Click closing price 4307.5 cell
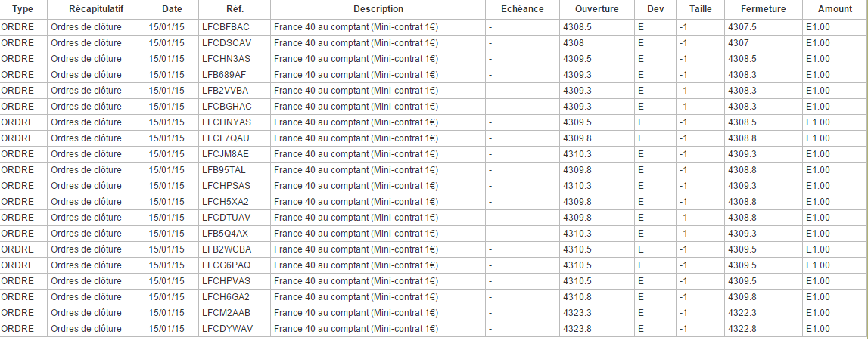868x347 pixels. tap(742, 26)
